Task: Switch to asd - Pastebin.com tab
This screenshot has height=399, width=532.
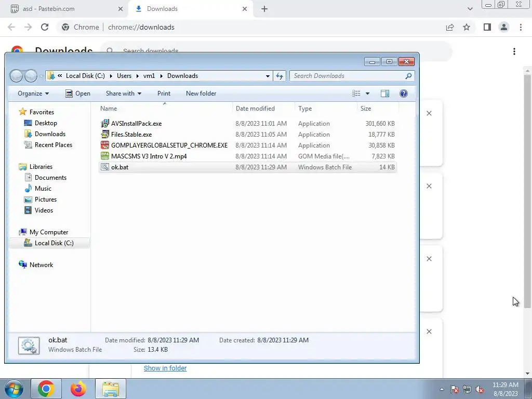Action: 63,9
